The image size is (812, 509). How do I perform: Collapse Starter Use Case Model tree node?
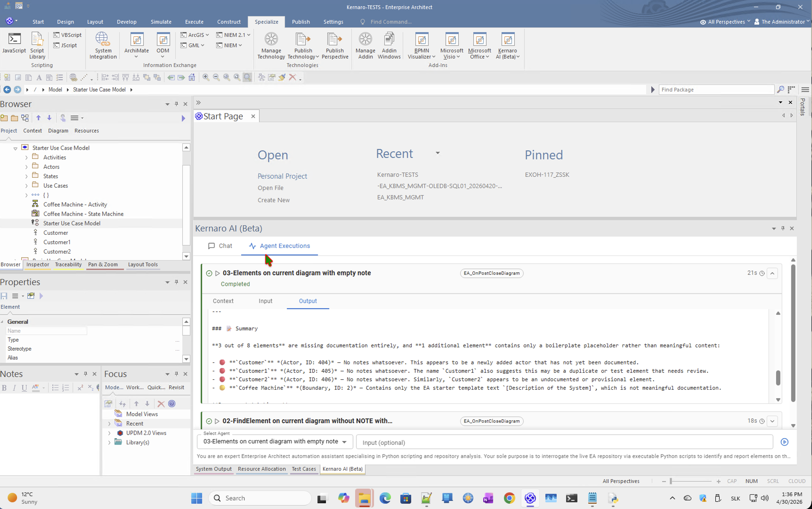(16, 148)
